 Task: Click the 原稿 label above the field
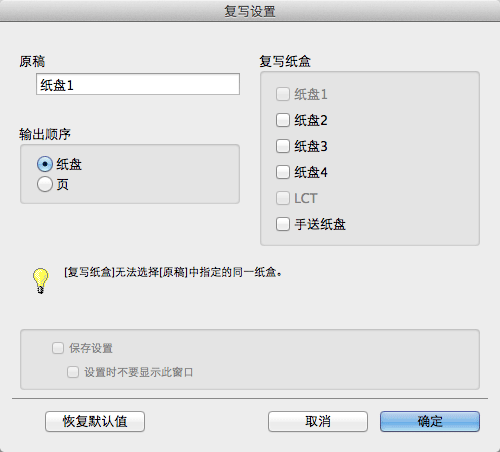32,61
